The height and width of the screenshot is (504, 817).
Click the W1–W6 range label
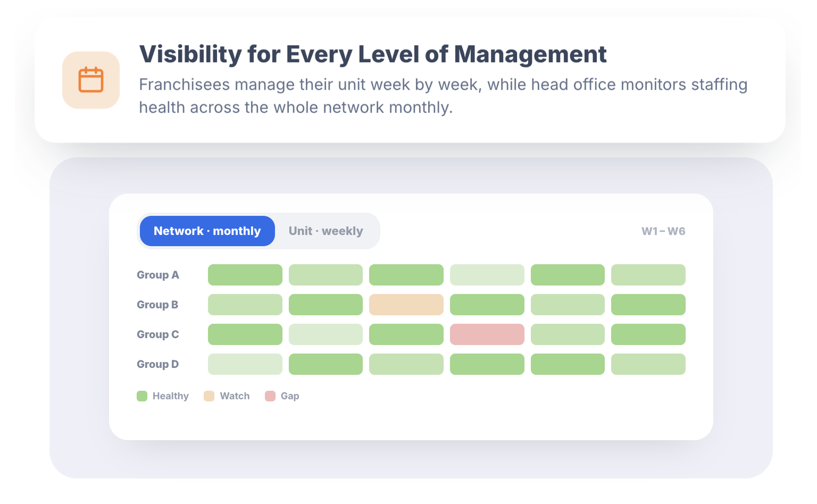coord(663,231)
